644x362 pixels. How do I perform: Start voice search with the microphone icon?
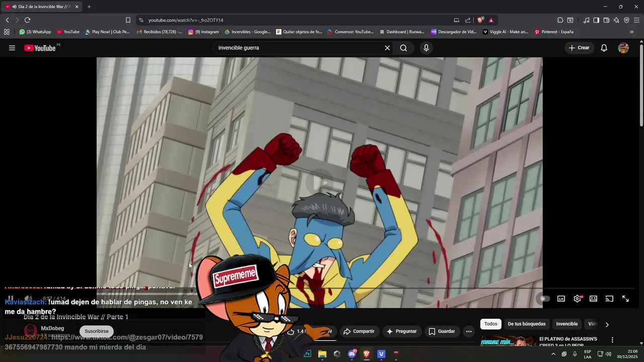[x=426, y=48]
